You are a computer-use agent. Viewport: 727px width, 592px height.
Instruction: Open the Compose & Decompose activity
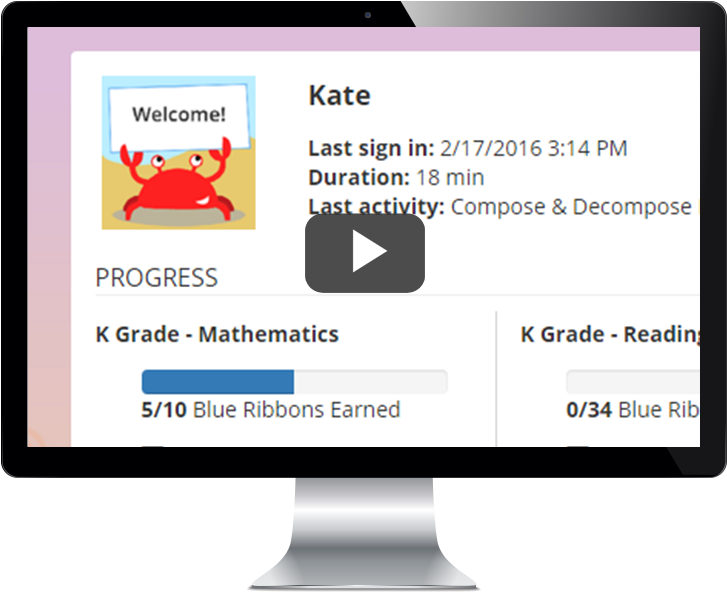[x=571, y=207]
